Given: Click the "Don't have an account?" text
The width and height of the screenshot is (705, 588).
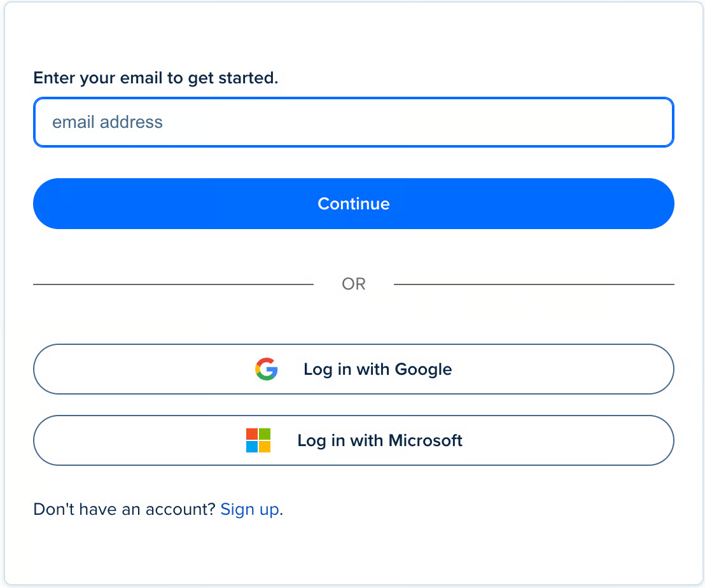Looking at the screenshot, I should click(x=124, y=509).
